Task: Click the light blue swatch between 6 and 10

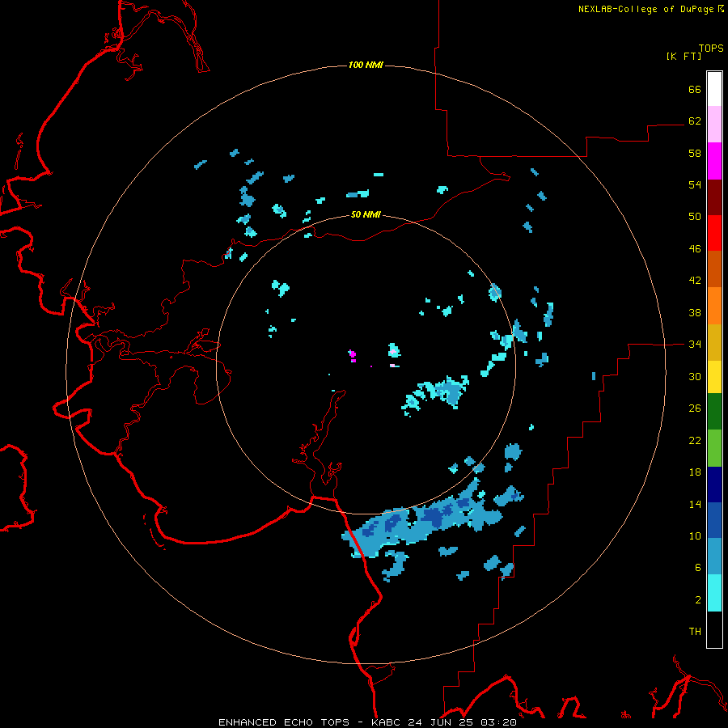Action: (x=714, y=557)
